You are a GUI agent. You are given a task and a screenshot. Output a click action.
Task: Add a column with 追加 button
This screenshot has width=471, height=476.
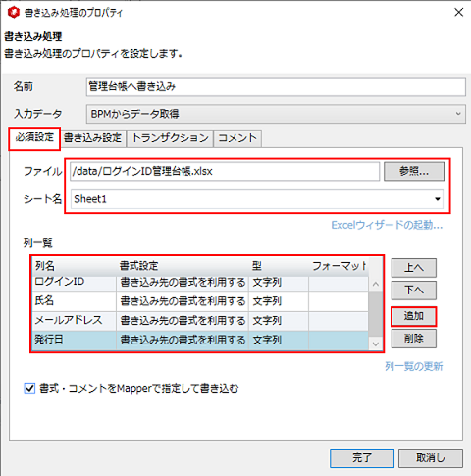[414, 316]
